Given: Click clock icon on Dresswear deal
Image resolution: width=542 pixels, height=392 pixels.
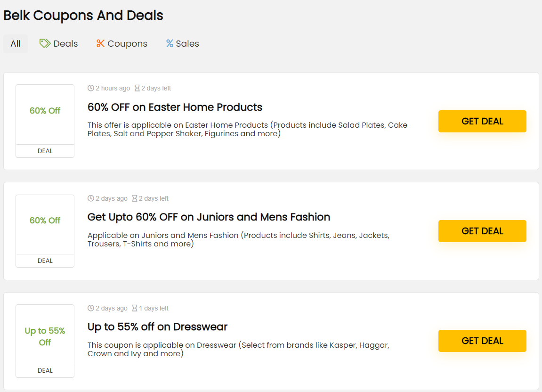Looking at the screenshot, I should coord(91,308).
